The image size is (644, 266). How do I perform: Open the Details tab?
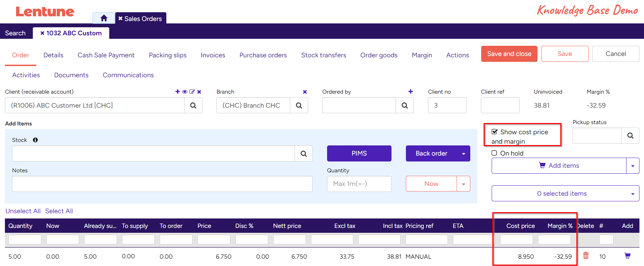54,55
